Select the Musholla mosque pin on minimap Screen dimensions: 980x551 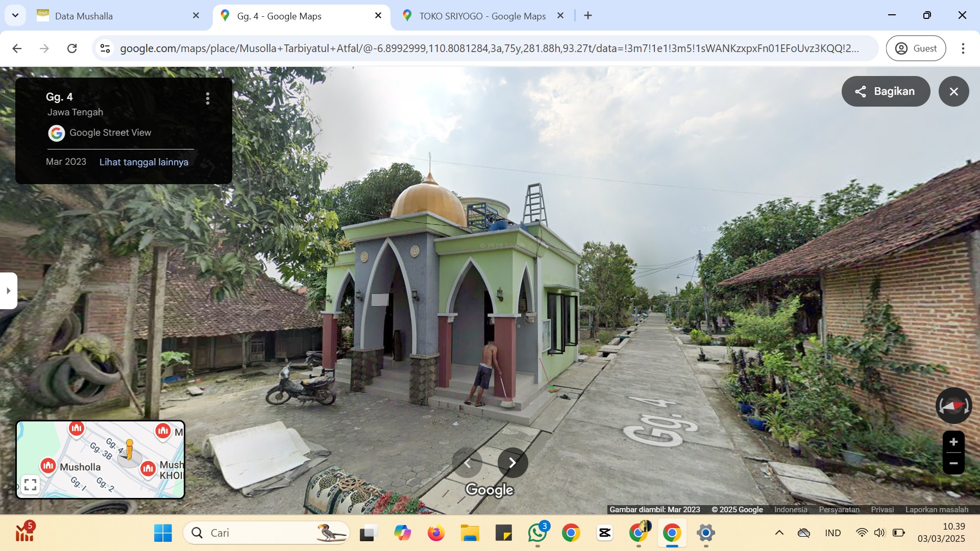click(x=48, y=465)
